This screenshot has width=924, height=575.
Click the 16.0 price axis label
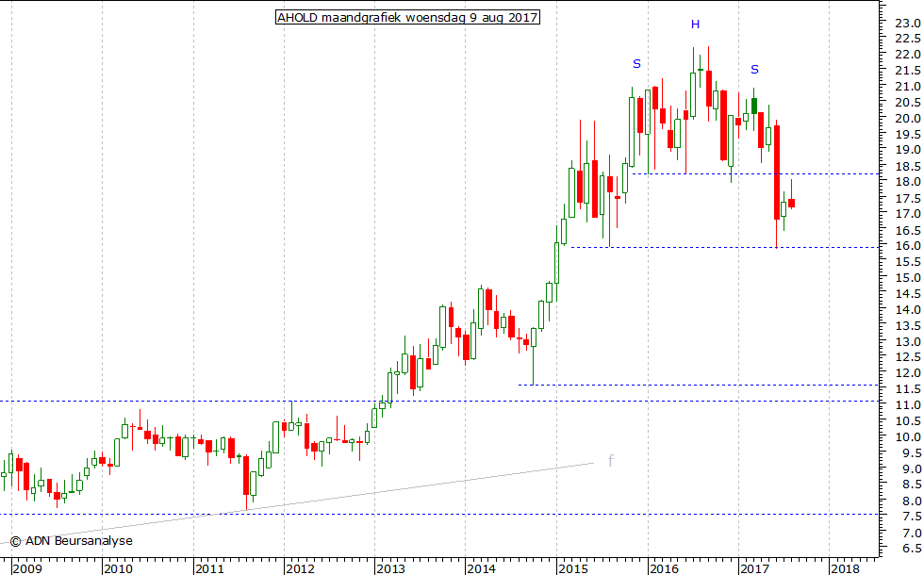[907, 246]
